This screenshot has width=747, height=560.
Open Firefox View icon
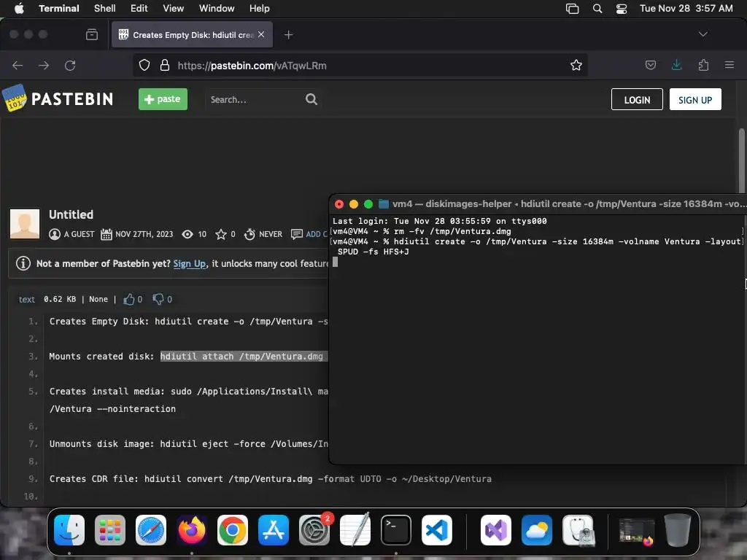point(92,34)
